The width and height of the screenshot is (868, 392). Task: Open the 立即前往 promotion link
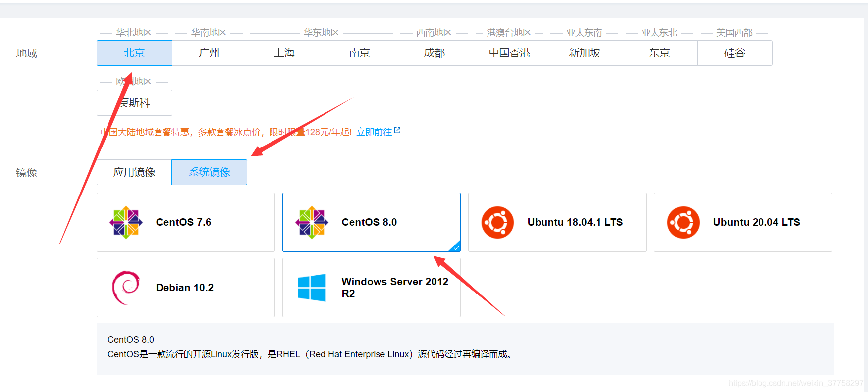coord(374,132)
